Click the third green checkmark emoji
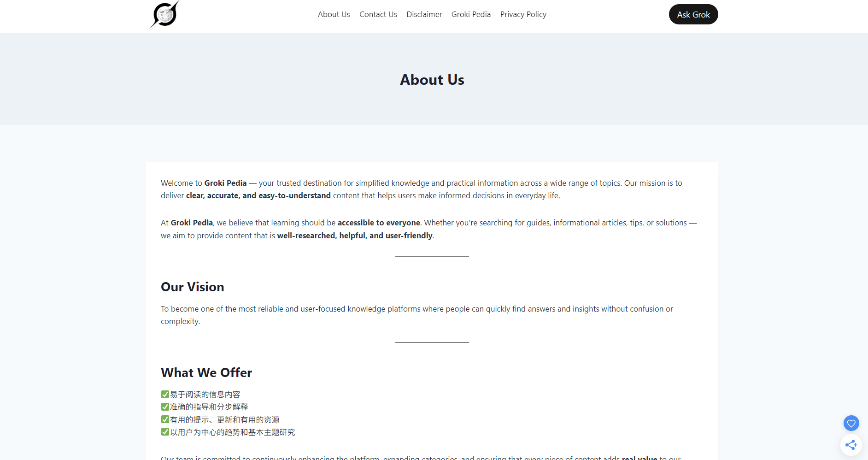The image size is (868, 460). pos(165,419)
